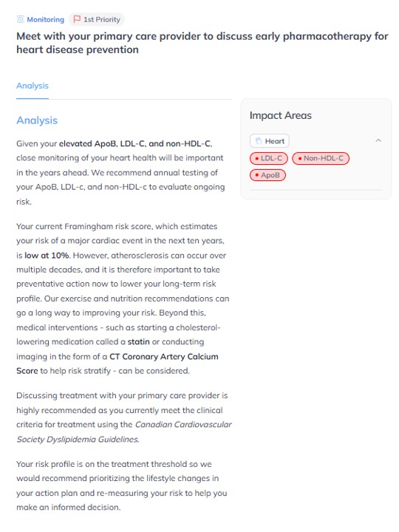Click the eye icon beside Monitoring
Viewport: 399px width, 532px height.
21,19
